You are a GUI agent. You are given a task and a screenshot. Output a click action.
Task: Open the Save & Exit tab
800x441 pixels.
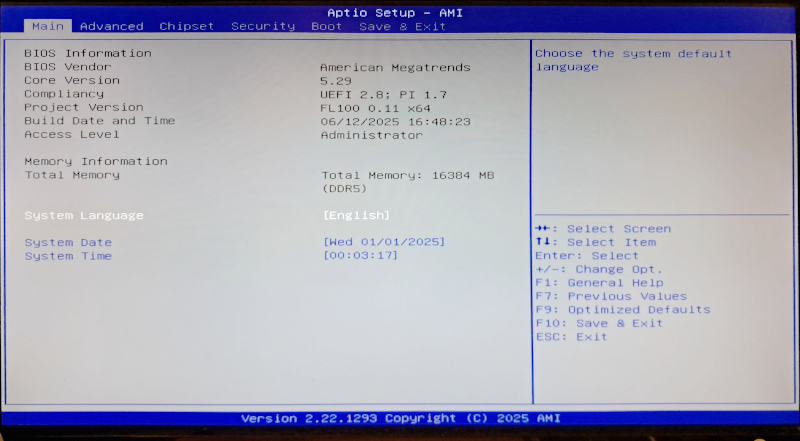click(x=402, y=26)
